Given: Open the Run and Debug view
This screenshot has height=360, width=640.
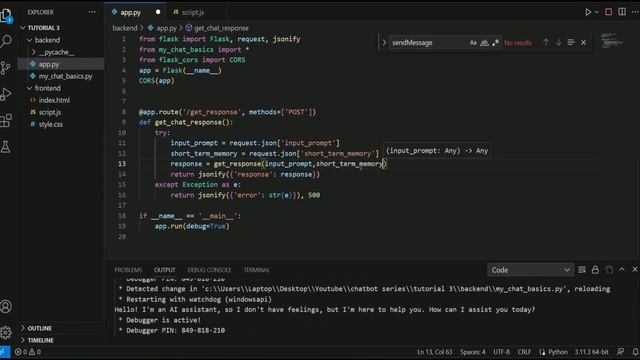Looking at the screenshot, I should coord(6,94).
